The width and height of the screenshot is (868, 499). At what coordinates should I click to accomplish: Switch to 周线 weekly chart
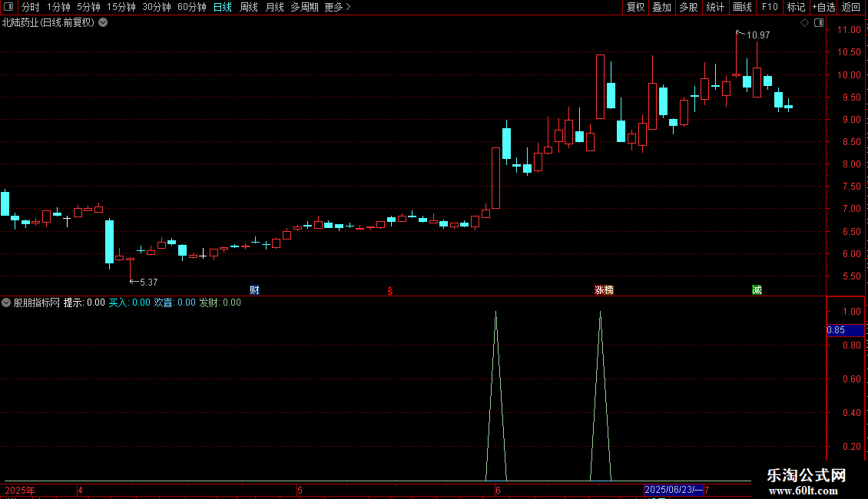[x=249, y=7]
